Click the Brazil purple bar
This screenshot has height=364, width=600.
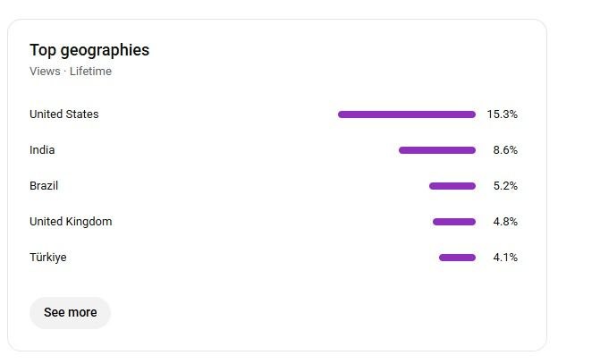click(x=452, y=186)
